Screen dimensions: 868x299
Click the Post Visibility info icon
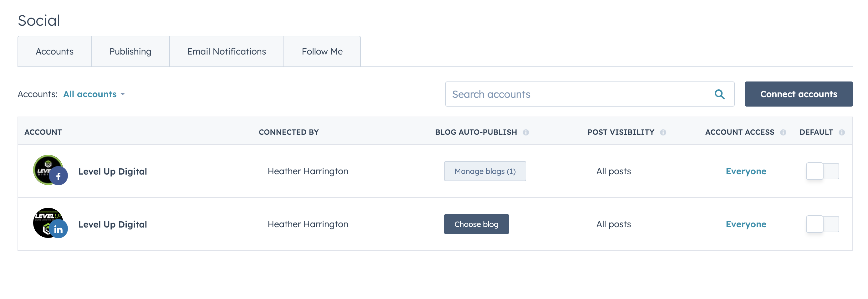[663, 132]
